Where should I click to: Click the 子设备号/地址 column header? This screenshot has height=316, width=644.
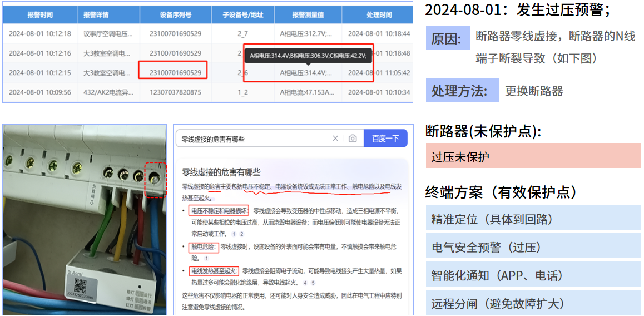click(x=242, y=15)
